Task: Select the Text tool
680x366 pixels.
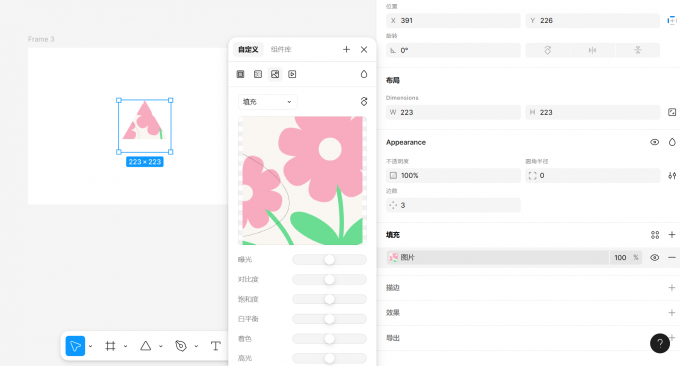Action: point(216,346)
